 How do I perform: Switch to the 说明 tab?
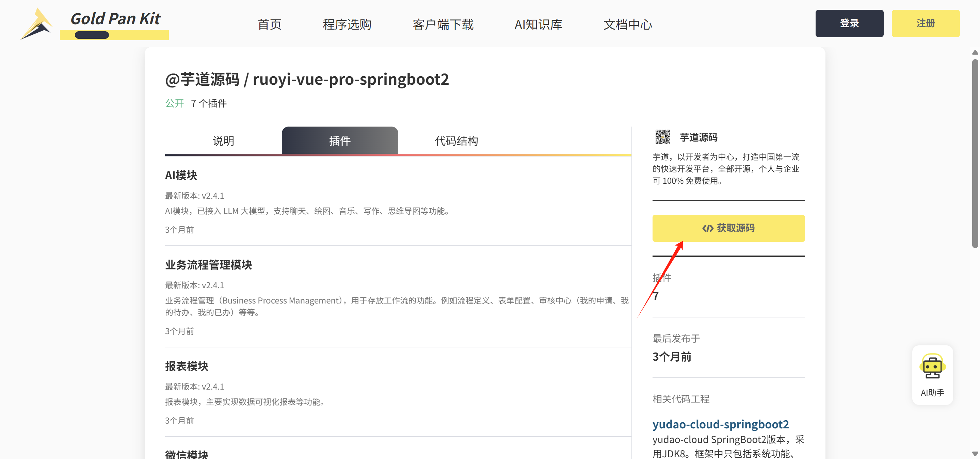click(223, 141)
